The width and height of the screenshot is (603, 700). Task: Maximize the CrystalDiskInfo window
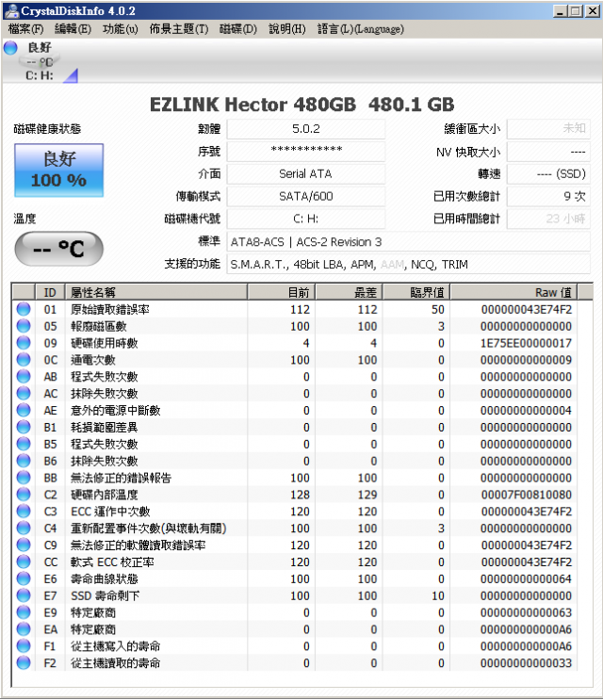pos(576,11)
